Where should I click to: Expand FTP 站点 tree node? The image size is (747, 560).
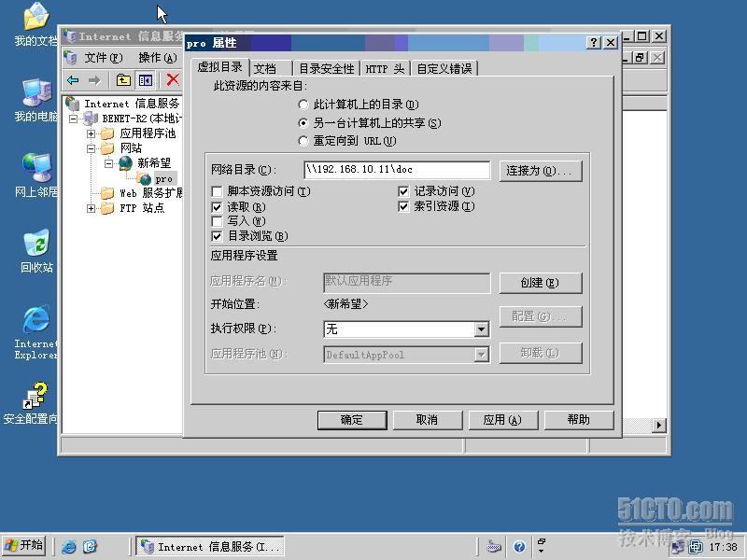coord(91,208)
